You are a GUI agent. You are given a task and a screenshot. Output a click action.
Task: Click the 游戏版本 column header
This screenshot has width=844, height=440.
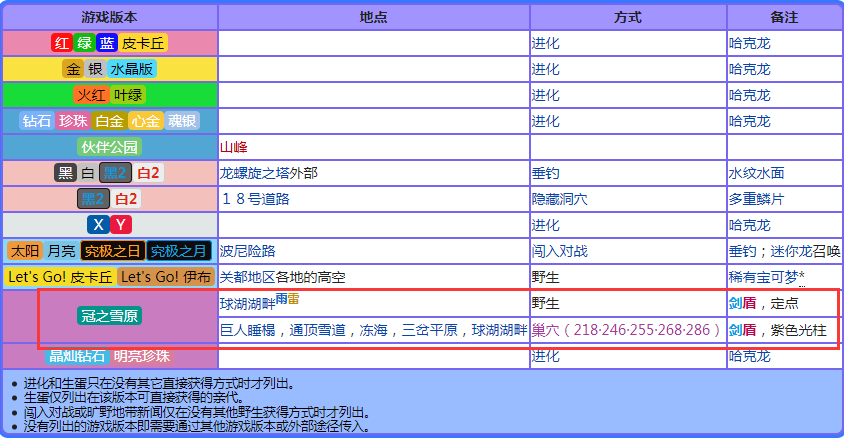coord(110,17)
